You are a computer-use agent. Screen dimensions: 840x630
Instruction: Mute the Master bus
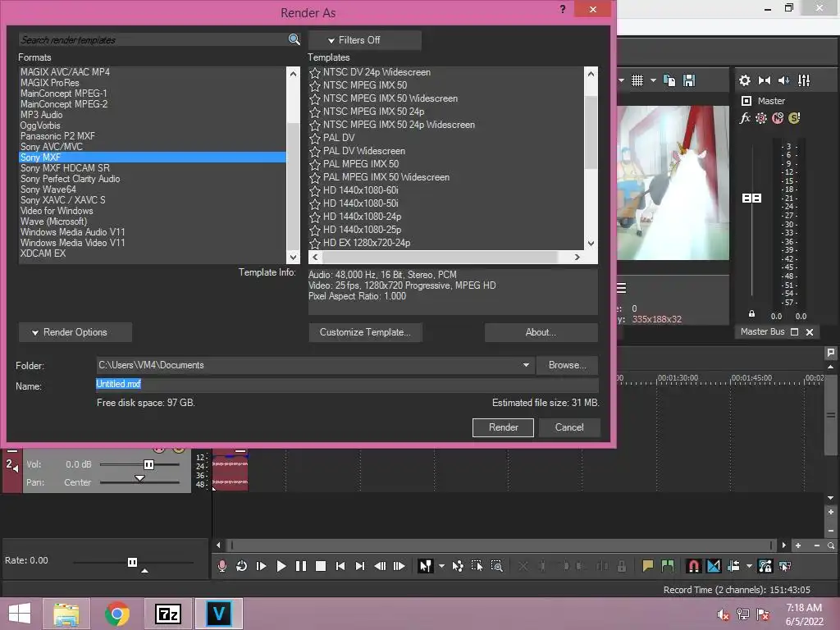778,118
